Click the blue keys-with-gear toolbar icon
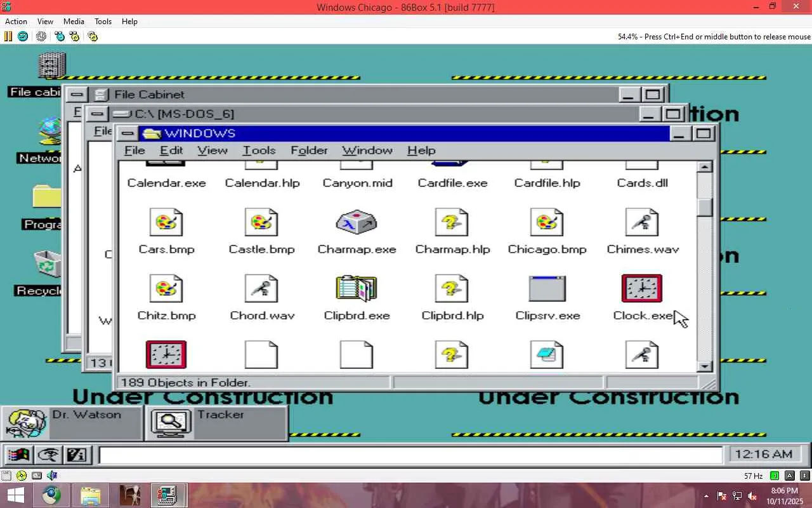812x508 pixels. pos(60,36)
